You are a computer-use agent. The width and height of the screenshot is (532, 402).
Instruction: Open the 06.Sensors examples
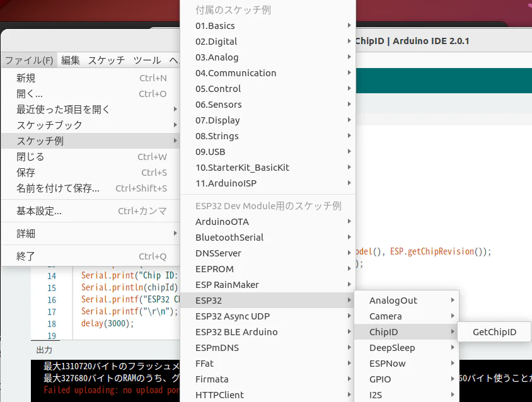point(268,105)
